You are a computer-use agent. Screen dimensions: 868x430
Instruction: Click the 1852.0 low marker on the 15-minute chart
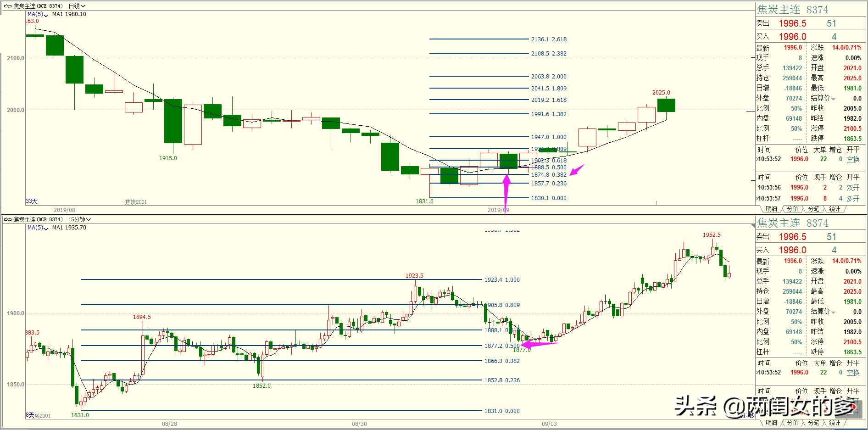tap(262, 386)
